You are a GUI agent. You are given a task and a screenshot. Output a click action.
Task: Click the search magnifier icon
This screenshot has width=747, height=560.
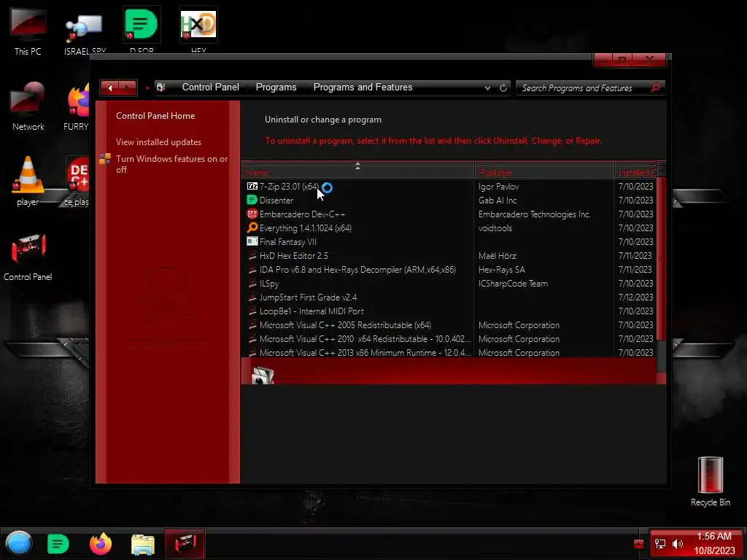pos(656,87)
